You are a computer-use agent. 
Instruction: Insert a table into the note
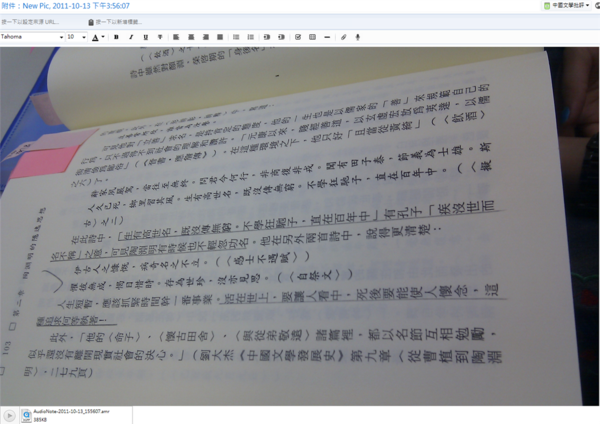click(312, 37)
